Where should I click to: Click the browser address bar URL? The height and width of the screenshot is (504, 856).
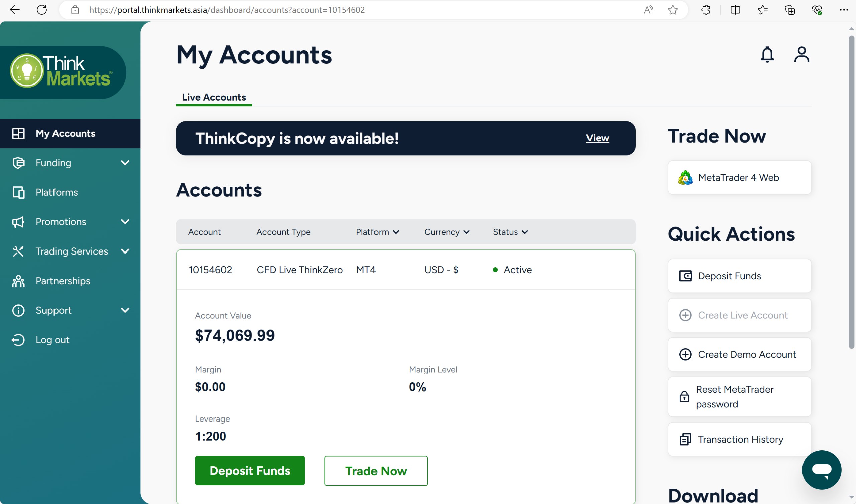[x=227, y=10]
